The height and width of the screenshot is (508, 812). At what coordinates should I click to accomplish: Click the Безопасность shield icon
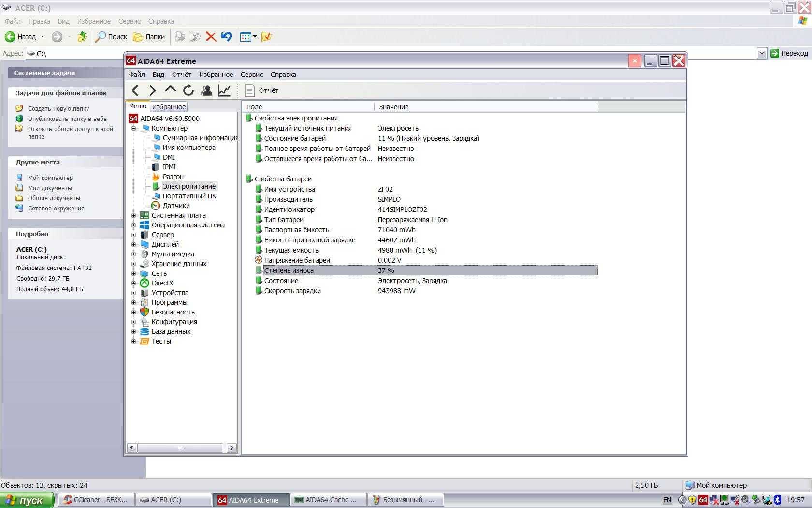145,312
